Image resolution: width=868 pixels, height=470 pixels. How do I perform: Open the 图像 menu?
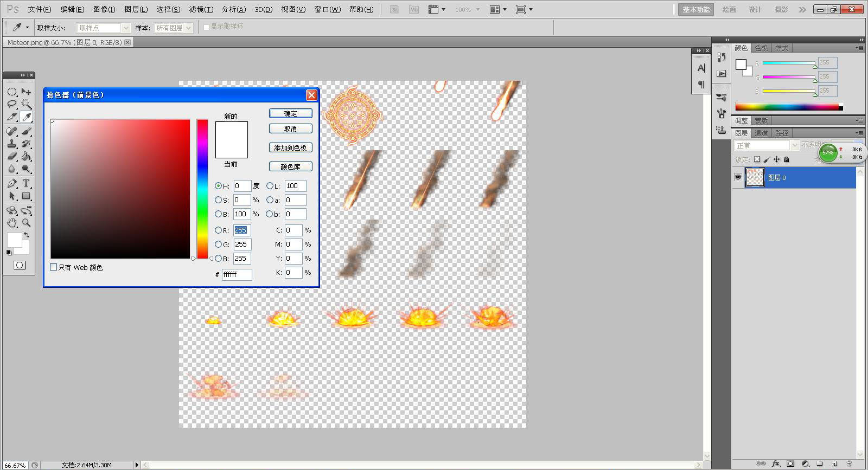104,9
